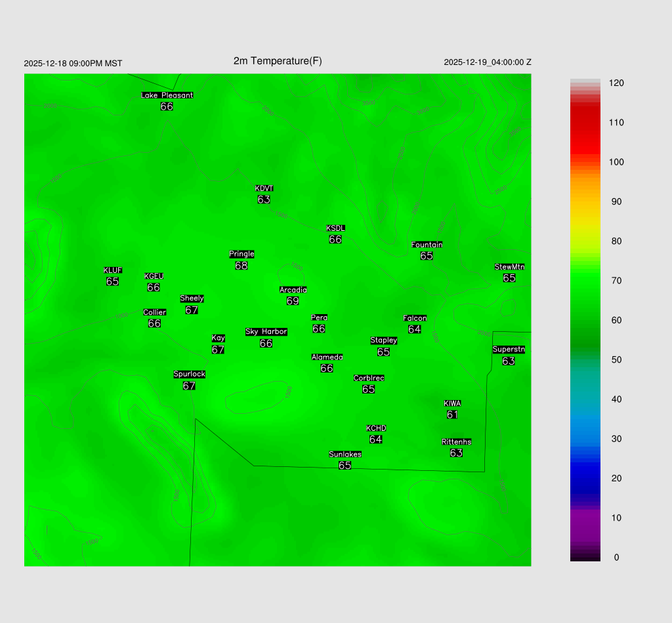Click the red 110 region of colorbar
The width and height of the screenshot is (672, 623).
(x=585, y=123)
